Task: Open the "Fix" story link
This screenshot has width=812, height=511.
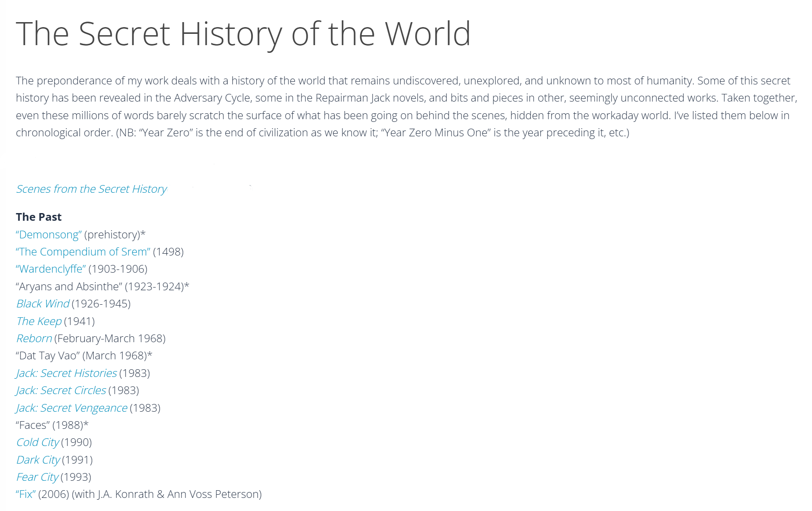Action: 26,494
